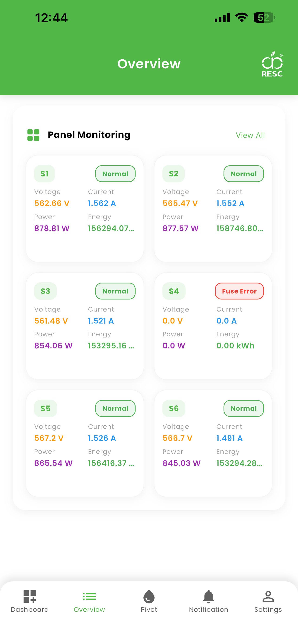
Task: Tap the Panel Monitoring grid icon
Action: (33, 135)
